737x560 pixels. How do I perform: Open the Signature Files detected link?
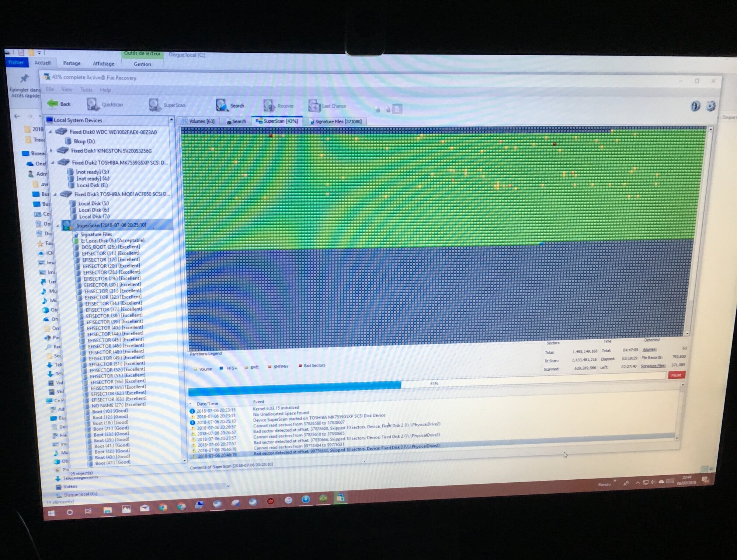coord(653,366)
